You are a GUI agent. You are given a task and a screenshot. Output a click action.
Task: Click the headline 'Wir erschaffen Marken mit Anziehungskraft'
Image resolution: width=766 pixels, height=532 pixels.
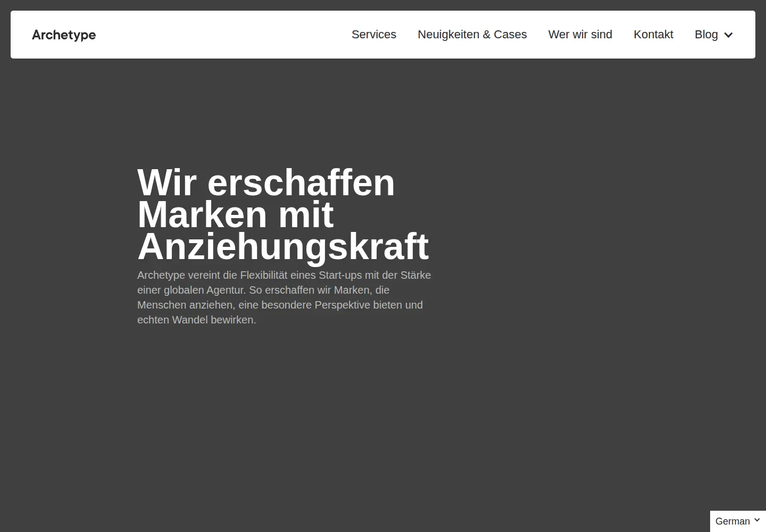pyautogui.click(x=283, y=214)
